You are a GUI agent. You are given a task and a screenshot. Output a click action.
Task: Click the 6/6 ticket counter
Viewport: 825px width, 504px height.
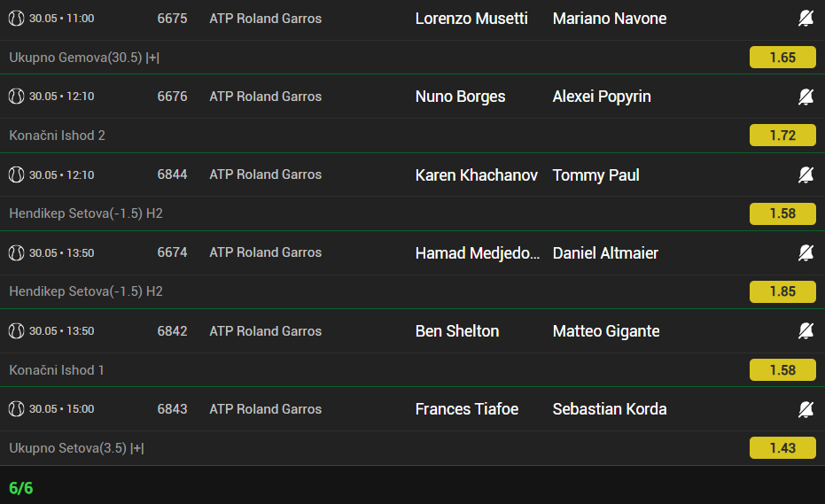tap(21, 488)
